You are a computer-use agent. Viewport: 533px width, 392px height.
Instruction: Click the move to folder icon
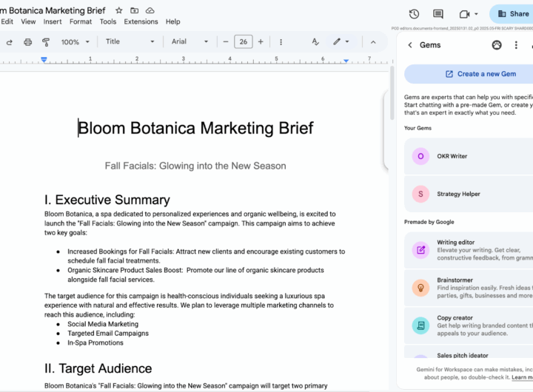tap(134, 11)
